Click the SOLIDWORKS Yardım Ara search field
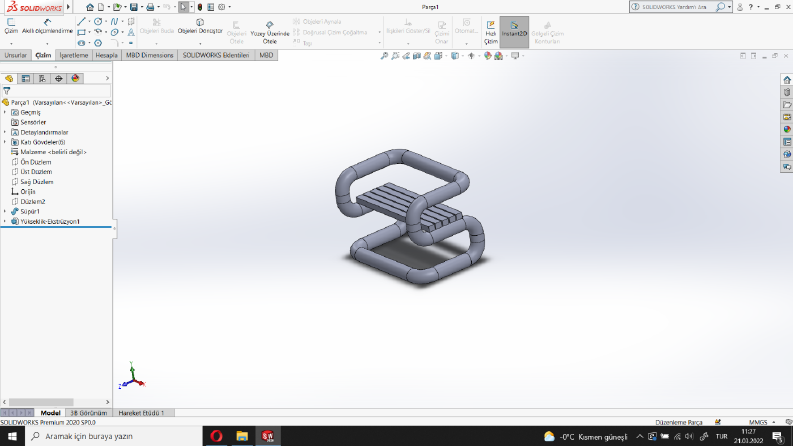This screenshot has height=446, width=793. coord(674,7)
